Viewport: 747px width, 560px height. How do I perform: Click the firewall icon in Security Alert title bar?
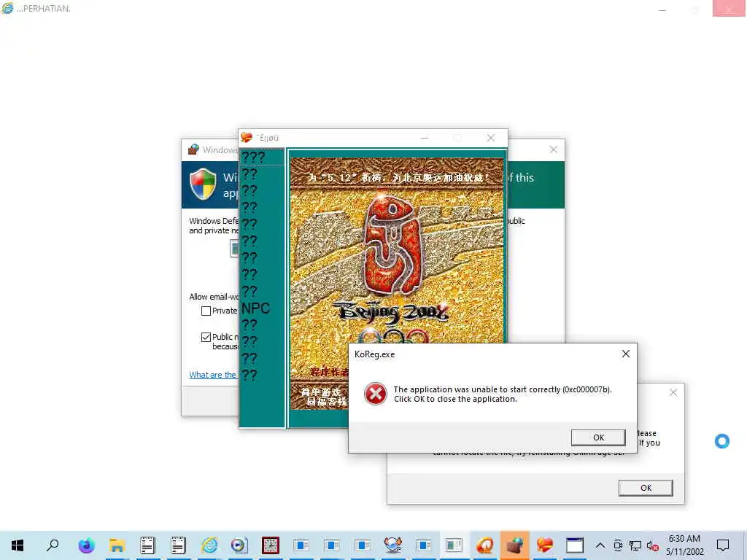click(193, 149)
